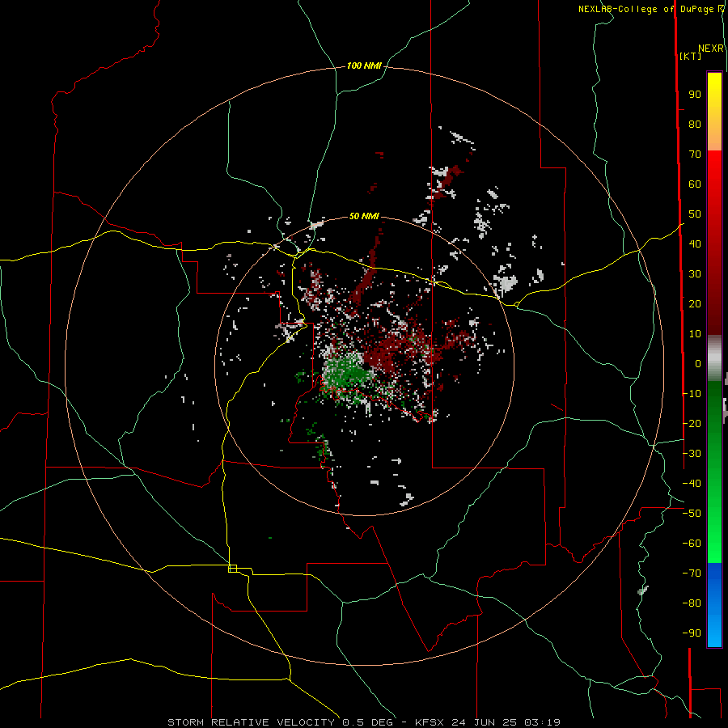The image size is (728, 728).
Task: Click the 50 value on velocity scale
Action: coord(695,214)
